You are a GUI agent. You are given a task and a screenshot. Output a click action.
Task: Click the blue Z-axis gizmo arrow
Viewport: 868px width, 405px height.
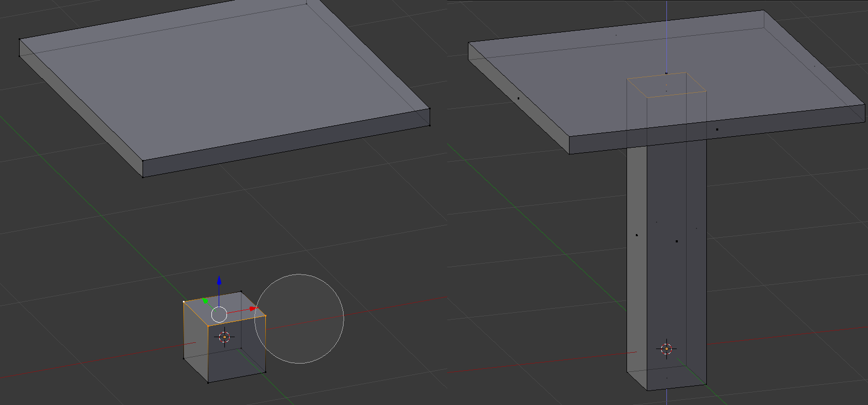click(219, 281)
